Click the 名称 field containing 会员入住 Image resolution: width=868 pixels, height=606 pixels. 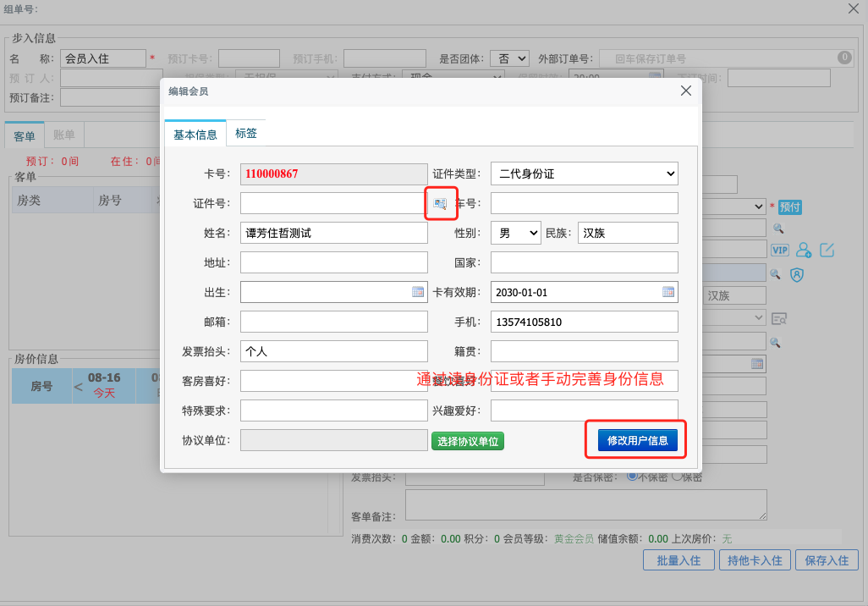click(103, 58)
